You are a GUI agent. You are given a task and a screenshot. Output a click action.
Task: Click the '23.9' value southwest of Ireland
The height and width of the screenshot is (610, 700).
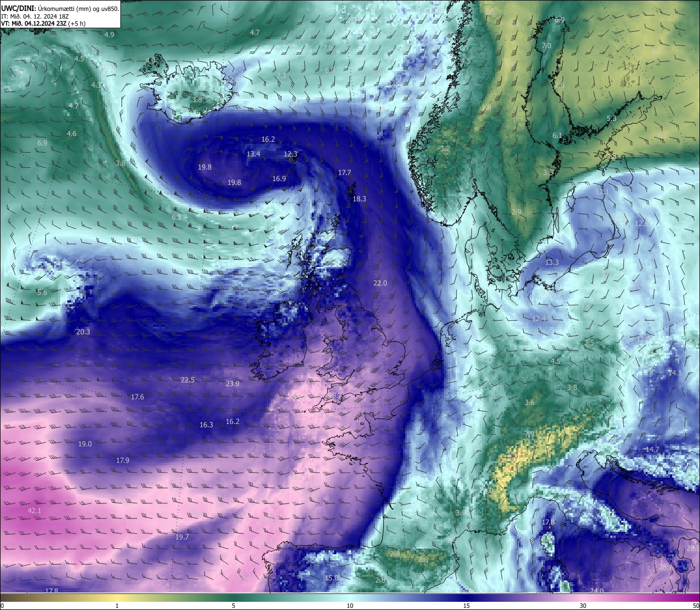click(232, 384)
